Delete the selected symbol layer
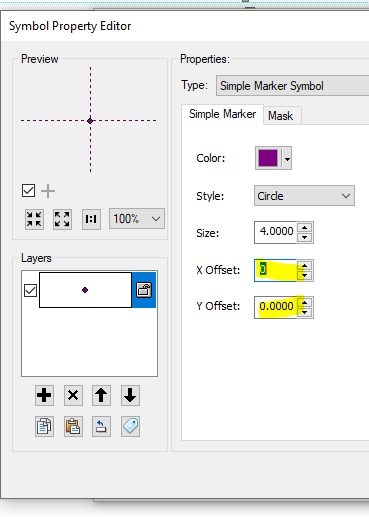This screenshot has width=369, height=517. (73, 396)
